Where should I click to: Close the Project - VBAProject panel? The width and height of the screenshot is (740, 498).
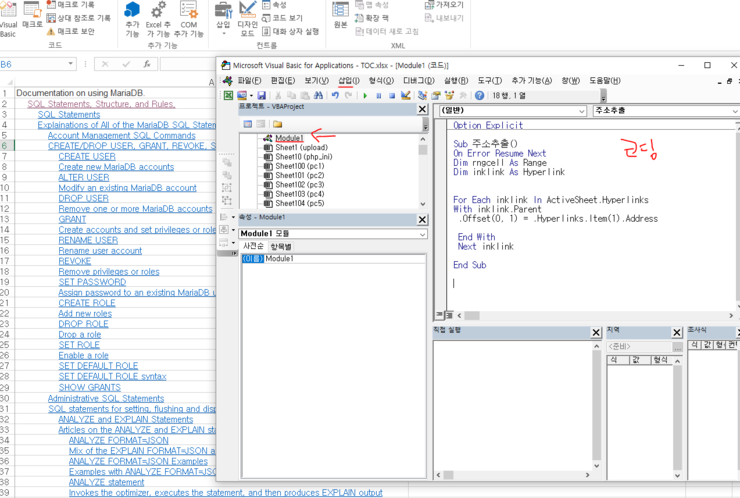422,110
